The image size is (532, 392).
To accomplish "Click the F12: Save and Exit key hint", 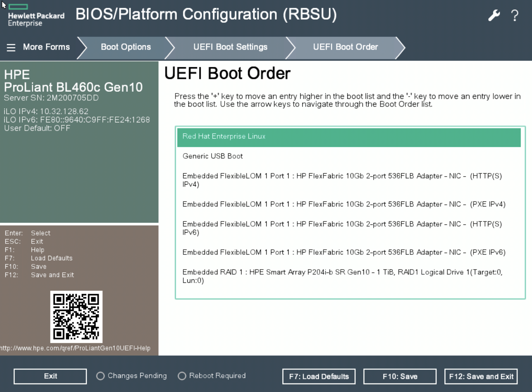I will pos(39,275).
